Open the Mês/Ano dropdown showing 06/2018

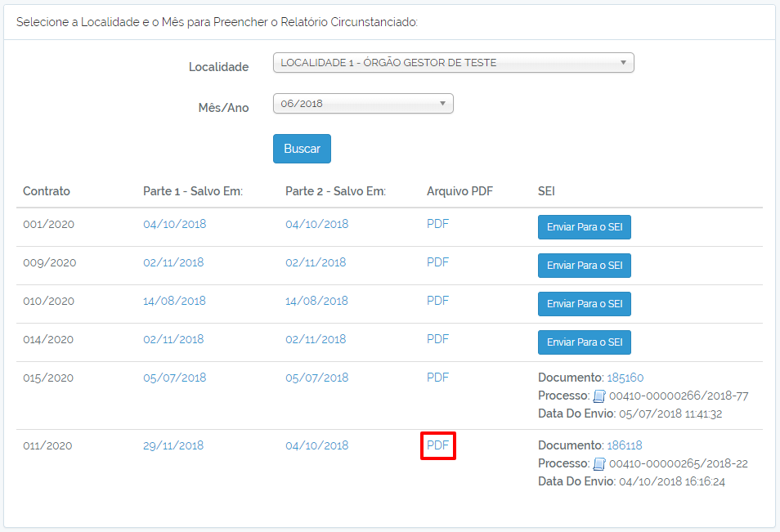click(363, 104)
